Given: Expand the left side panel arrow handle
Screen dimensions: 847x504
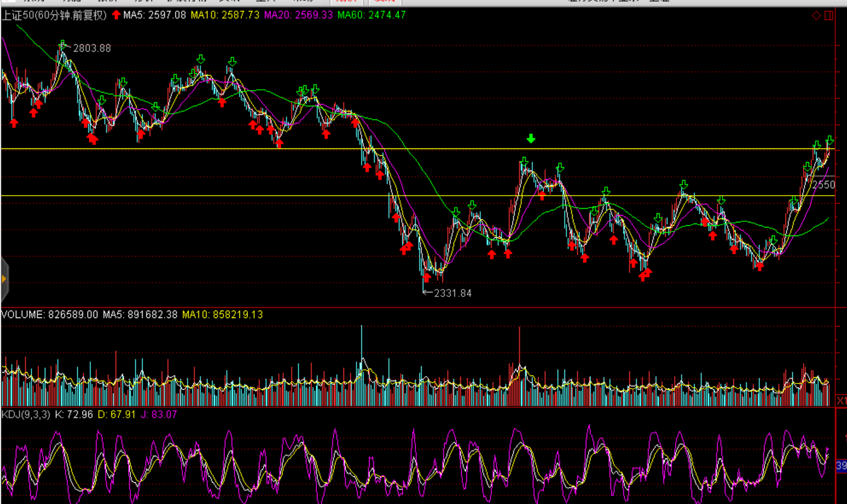Looking at the screenshot, I should click(x=4, y=279).
